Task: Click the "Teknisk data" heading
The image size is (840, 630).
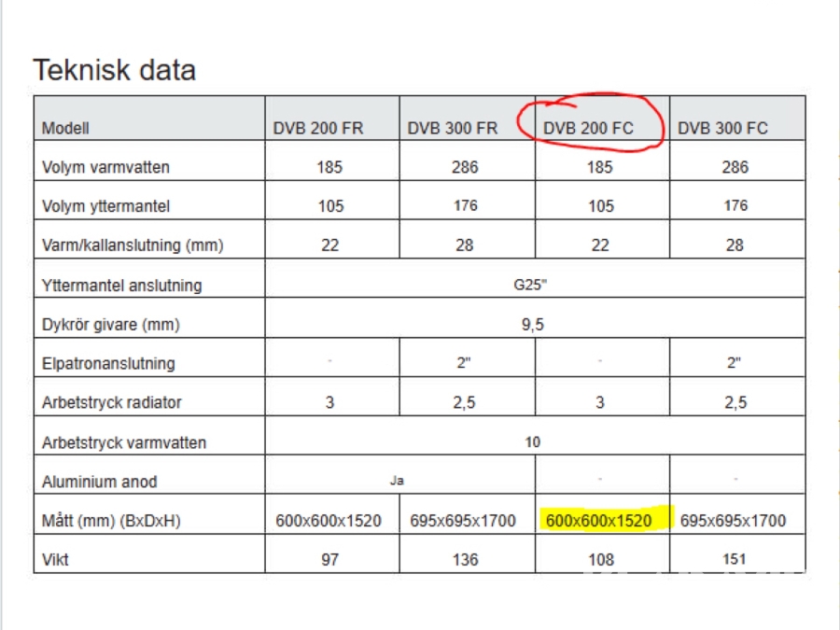Action: [x=114, y=70]
